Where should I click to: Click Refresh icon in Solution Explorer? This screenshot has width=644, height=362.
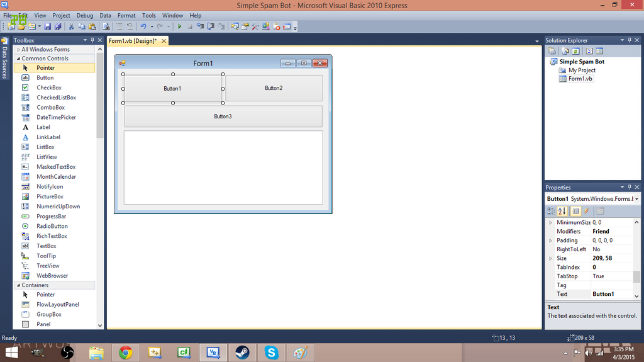coord(576,51)
